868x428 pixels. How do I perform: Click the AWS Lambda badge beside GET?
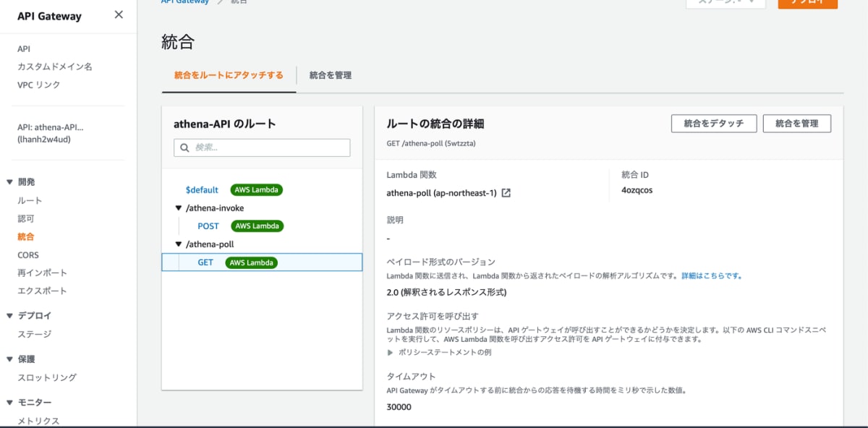[252, 262]
